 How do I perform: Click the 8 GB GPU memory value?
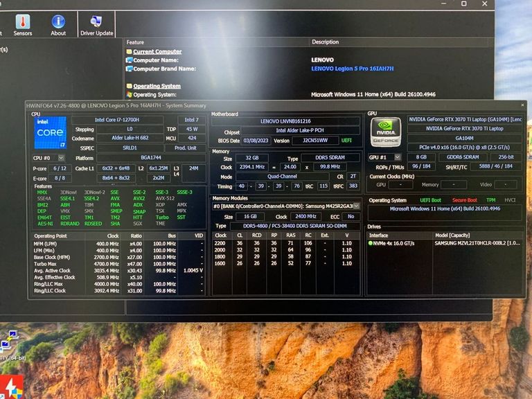(x=421, y=157)
